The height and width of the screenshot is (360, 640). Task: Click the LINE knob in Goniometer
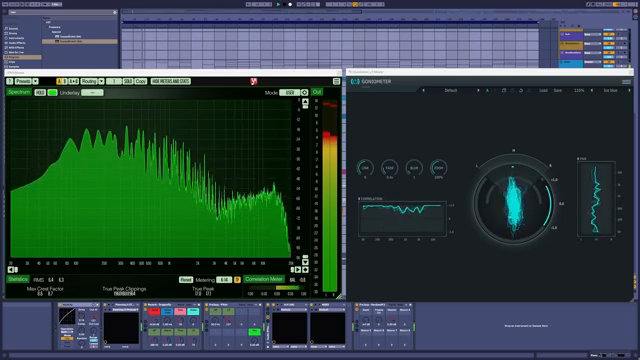point(365,168)
